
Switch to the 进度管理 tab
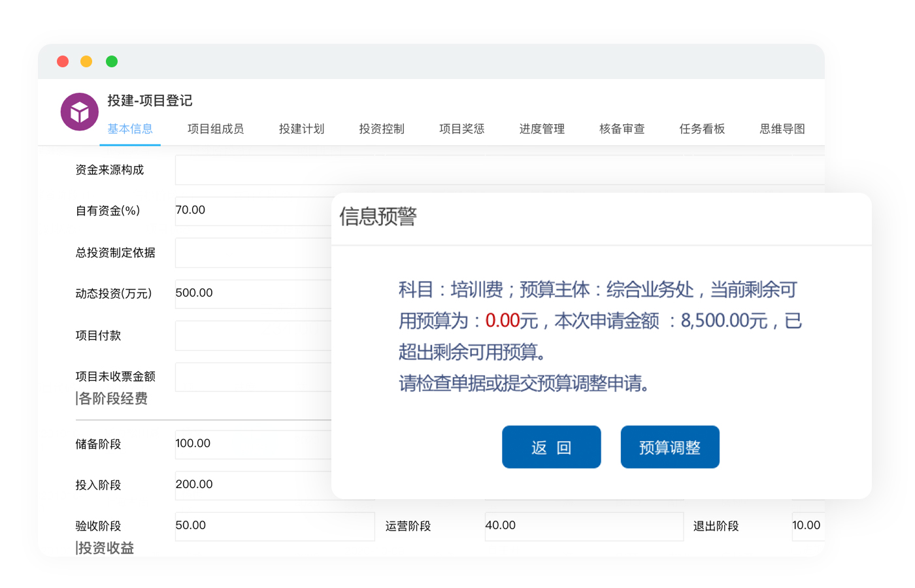(x=542, y=129)
